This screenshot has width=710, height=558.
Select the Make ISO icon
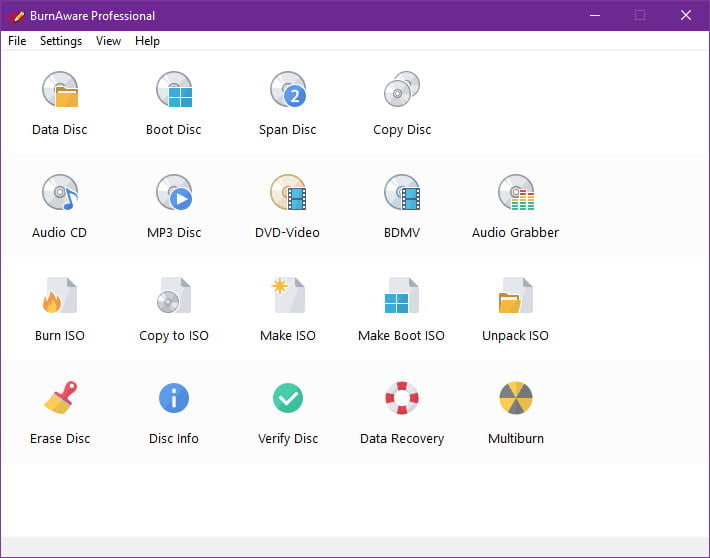288,295
